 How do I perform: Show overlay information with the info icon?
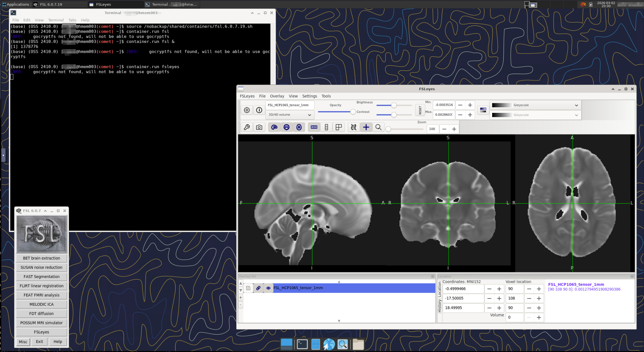259,110
